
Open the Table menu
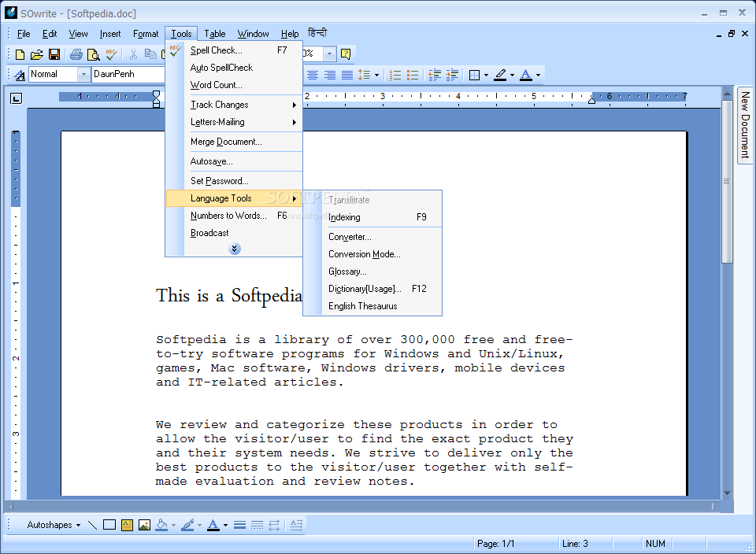pos(214,34)
